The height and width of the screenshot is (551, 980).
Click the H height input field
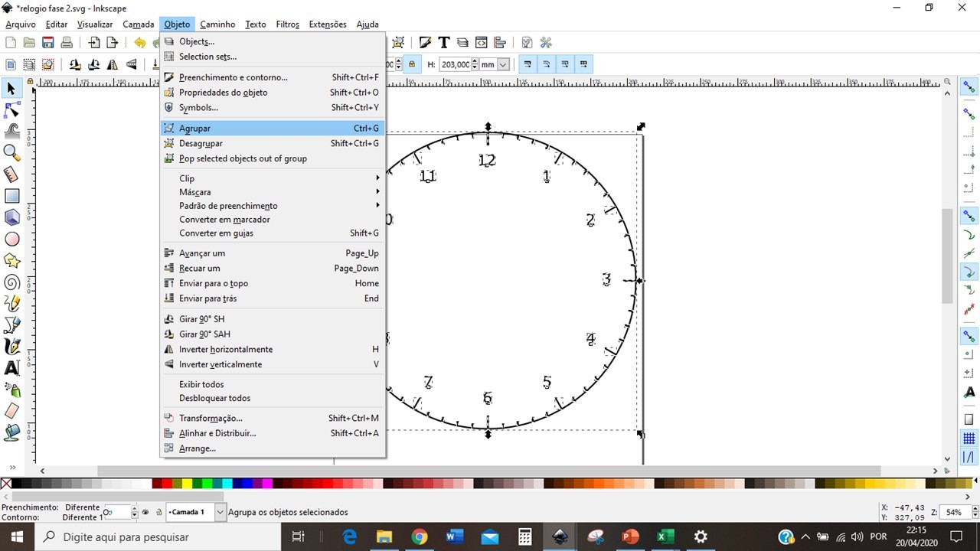coord(455,65)
